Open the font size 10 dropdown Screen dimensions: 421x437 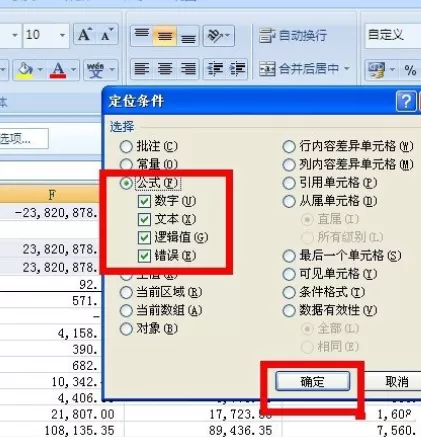pyautogui.click(x=62, y=35)
